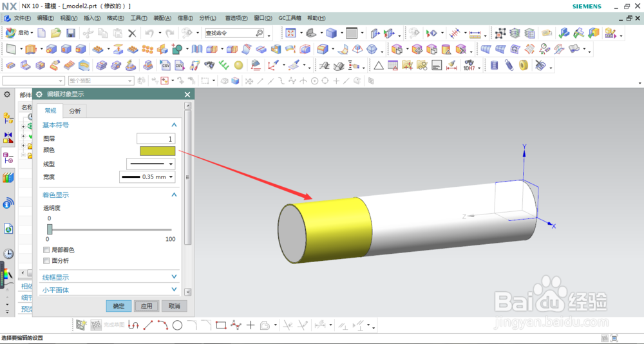Click the yellow tire roll icon

tap(523, 65)
